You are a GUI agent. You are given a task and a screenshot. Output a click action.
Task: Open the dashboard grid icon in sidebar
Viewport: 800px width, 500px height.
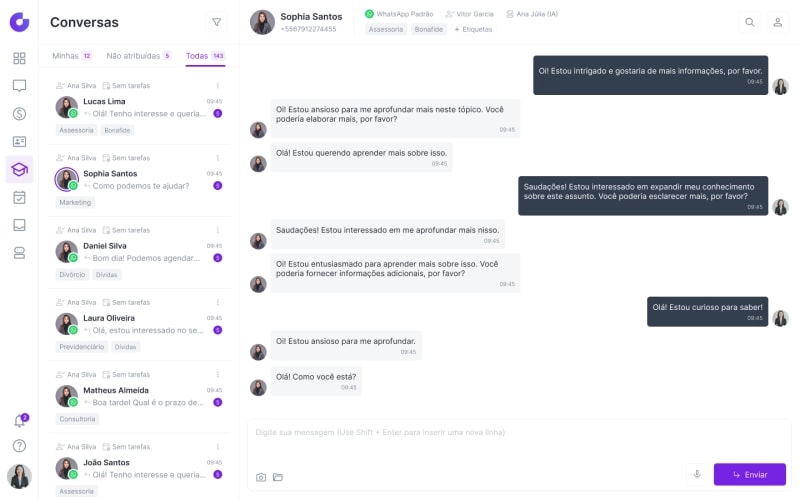tap(19, 58)
